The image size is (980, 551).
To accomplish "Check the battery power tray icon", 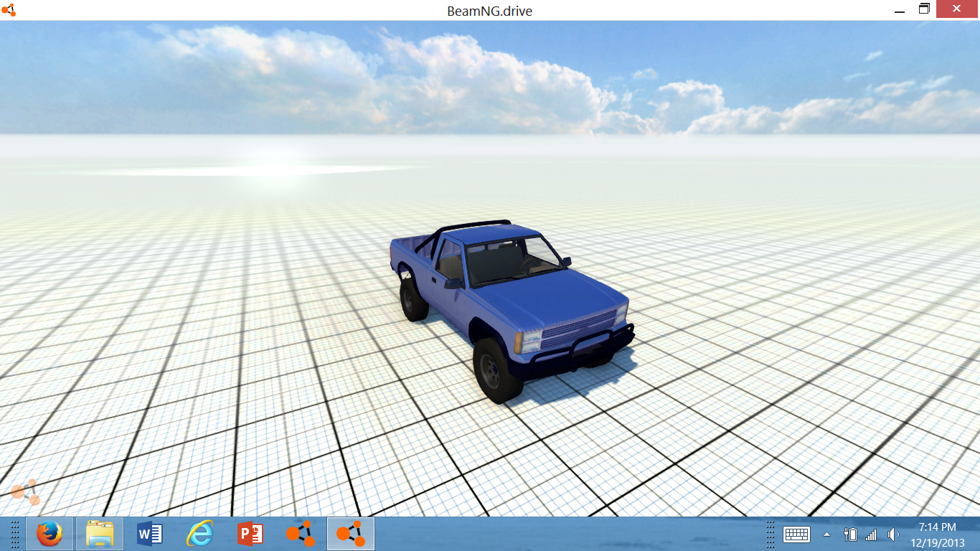I will 850,534.
